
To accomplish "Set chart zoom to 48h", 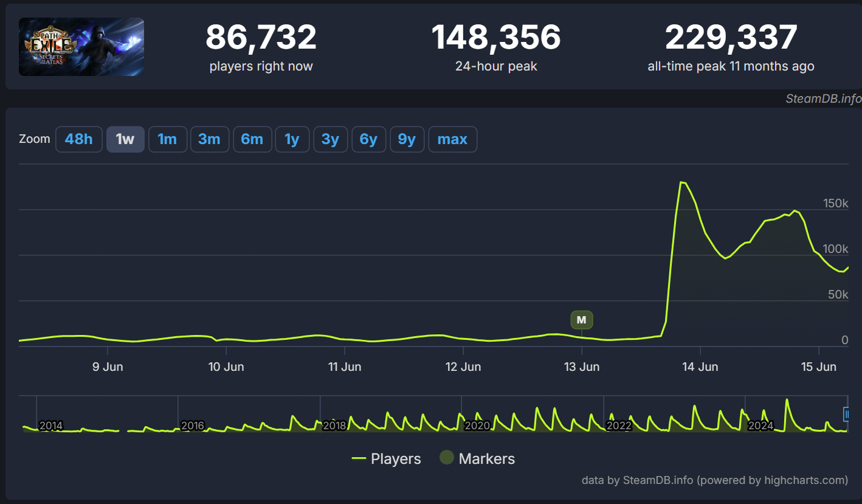I will [x=79, y=139].
